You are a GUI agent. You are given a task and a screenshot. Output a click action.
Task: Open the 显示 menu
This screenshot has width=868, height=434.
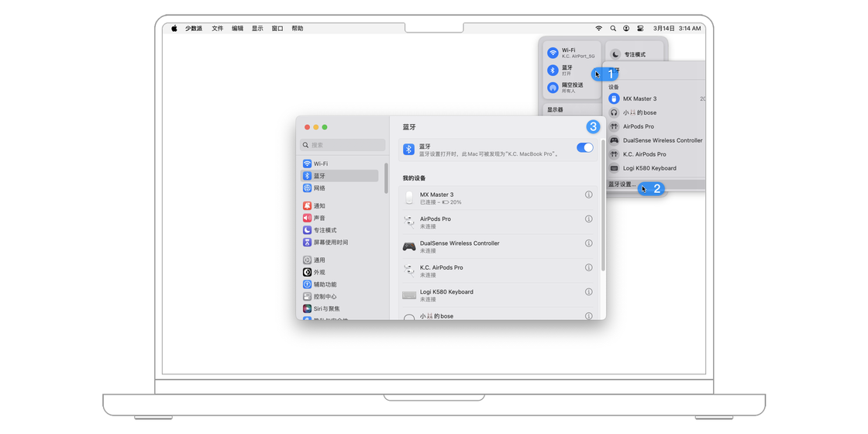click(257, 28)
